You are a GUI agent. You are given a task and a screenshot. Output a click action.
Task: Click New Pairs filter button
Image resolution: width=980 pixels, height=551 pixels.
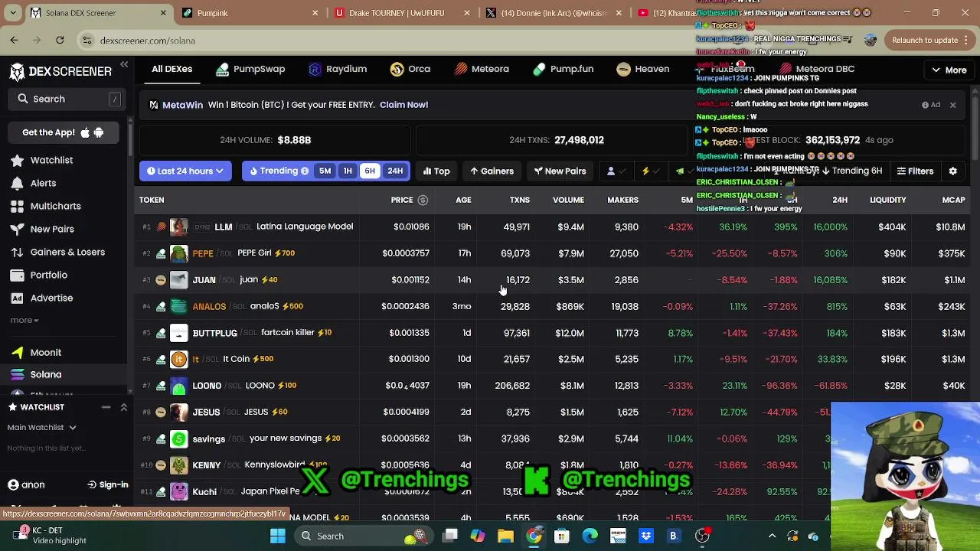560,171
